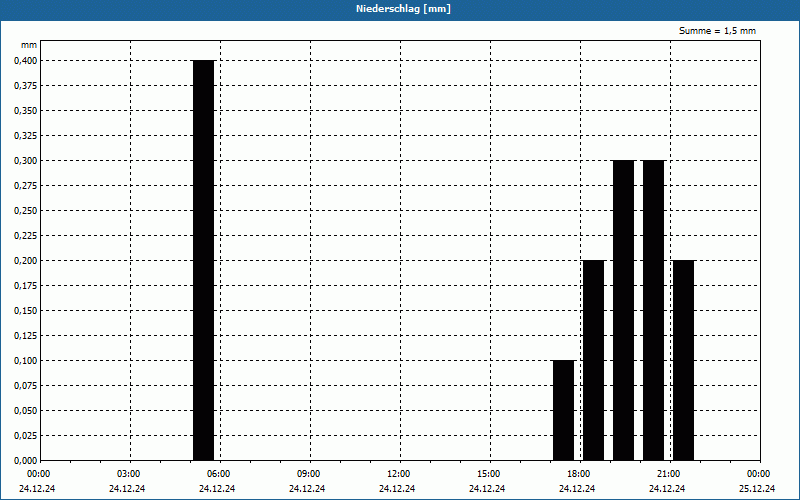800x500 pixels.
Task: Click the 0,250 y-axis value
Action: point(26,211)
